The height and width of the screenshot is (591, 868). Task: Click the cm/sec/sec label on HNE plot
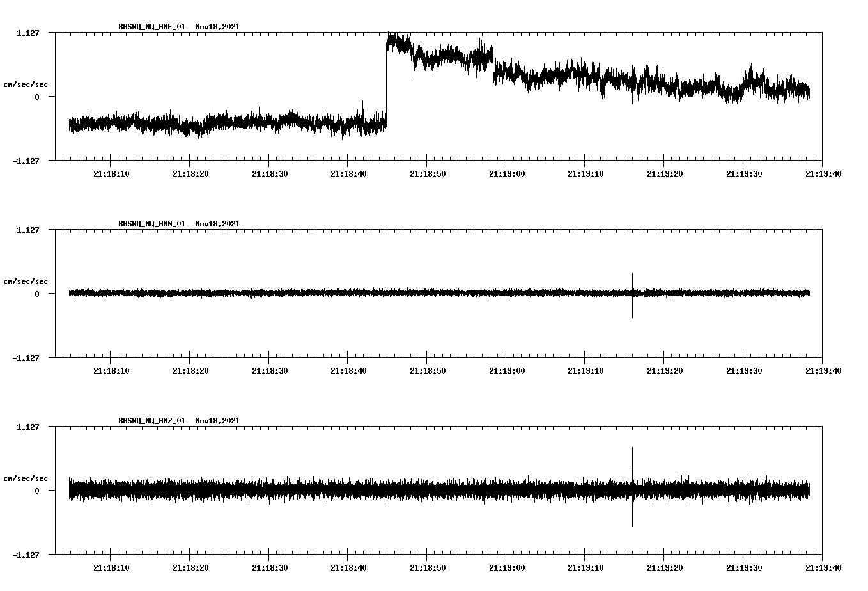click(26, 84)
